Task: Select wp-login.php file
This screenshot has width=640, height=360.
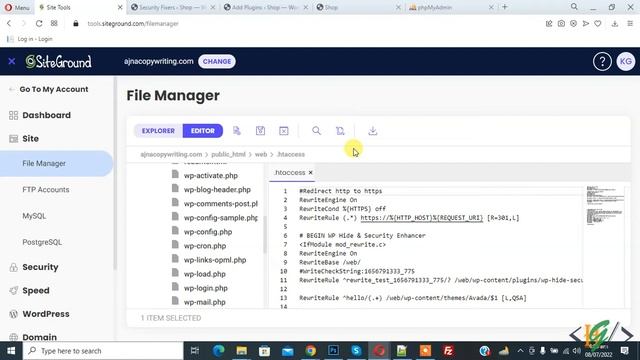Action: (x=205, y=288)
